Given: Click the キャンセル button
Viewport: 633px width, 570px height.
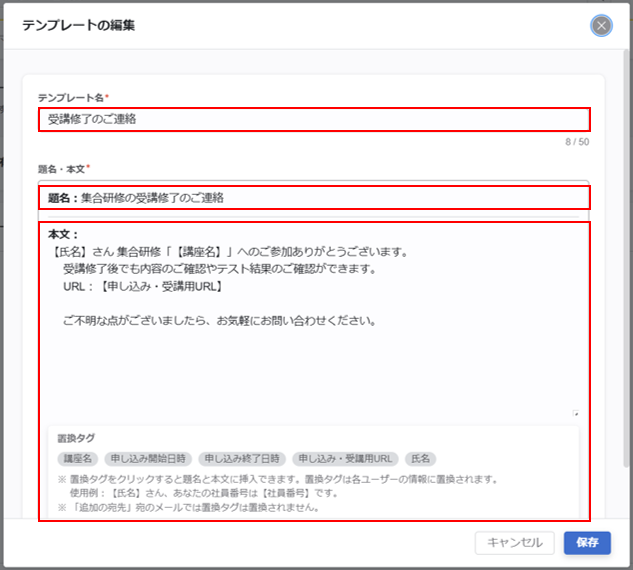Looking at the screenshot, I should 514,543.
